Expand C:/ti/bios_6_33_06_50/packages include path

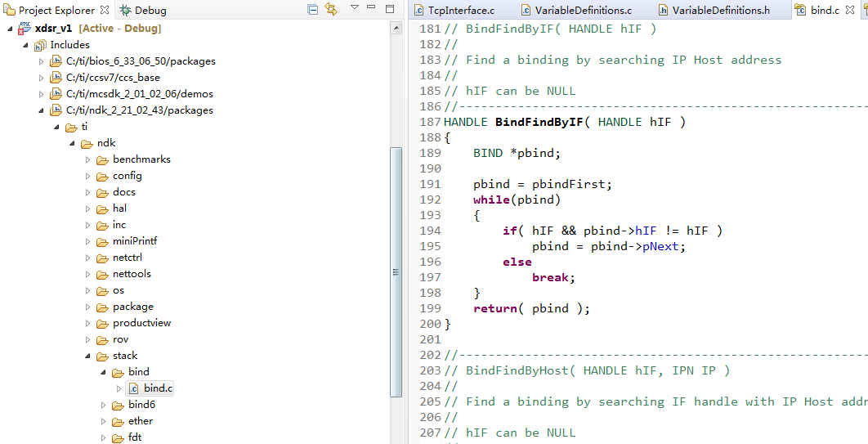pos(41,61)
